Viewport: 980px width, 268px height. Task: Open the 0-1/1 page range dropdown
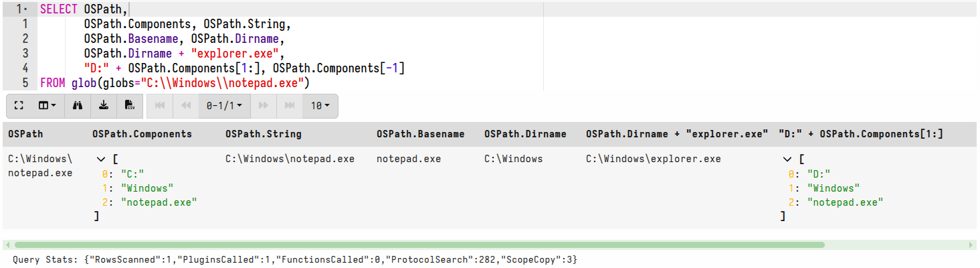point(224,106)
